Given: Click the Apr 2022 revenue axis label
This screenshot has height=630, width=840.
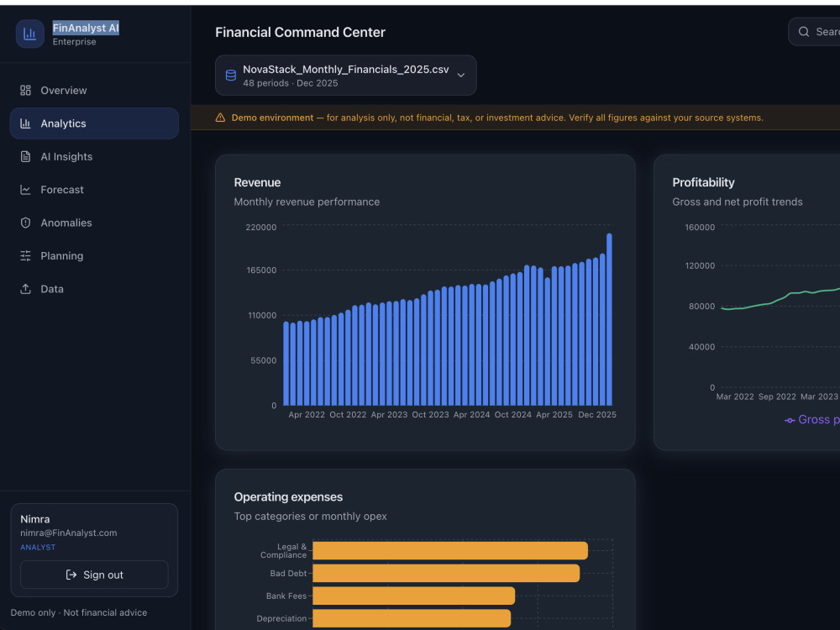Looking at the screenshot, I should tap(307, 415).
